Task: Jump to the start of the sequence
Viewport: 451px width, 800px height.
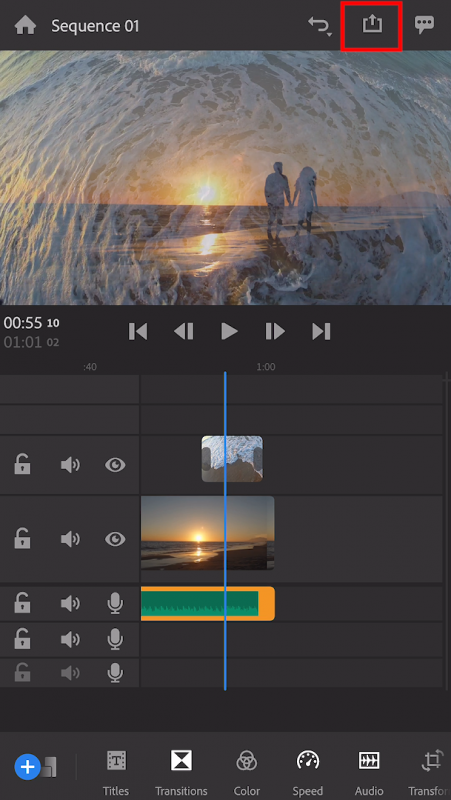Action: click(x=138, y=332)
